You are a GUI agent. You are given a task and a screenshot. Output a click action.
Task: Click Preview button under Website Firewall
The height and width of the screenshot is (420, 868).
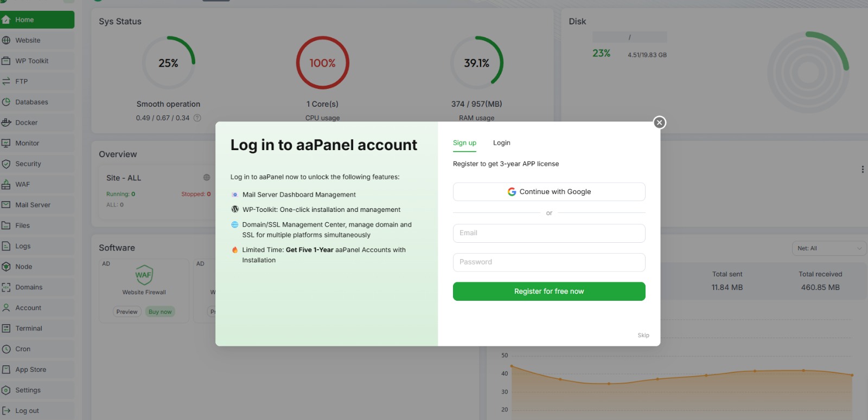point(127,312)
